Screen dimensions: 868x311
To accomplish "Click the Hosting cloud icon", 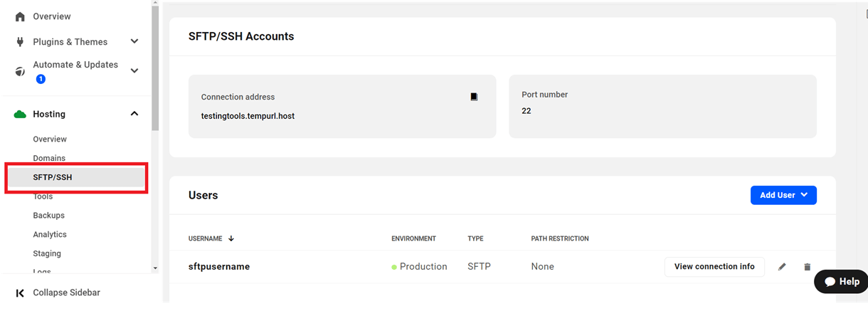I will click(x=20, y=114).
